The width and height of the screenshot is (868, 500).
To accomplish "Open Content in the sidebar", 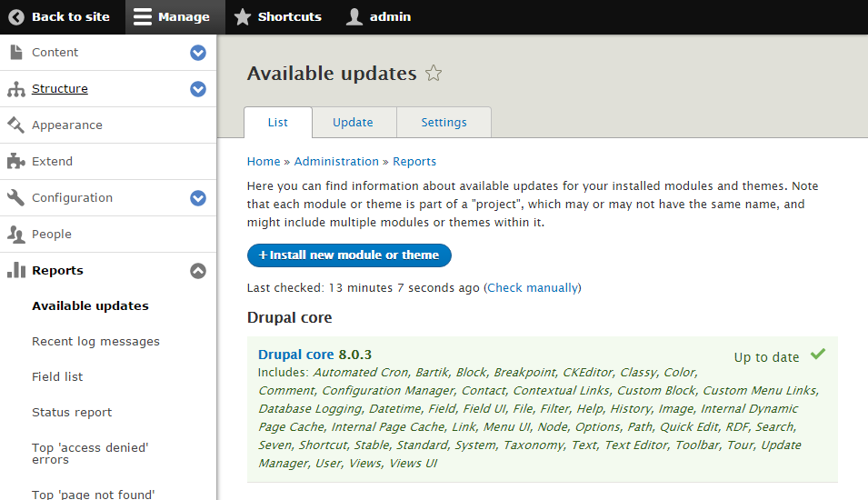I will coord(55,52).
